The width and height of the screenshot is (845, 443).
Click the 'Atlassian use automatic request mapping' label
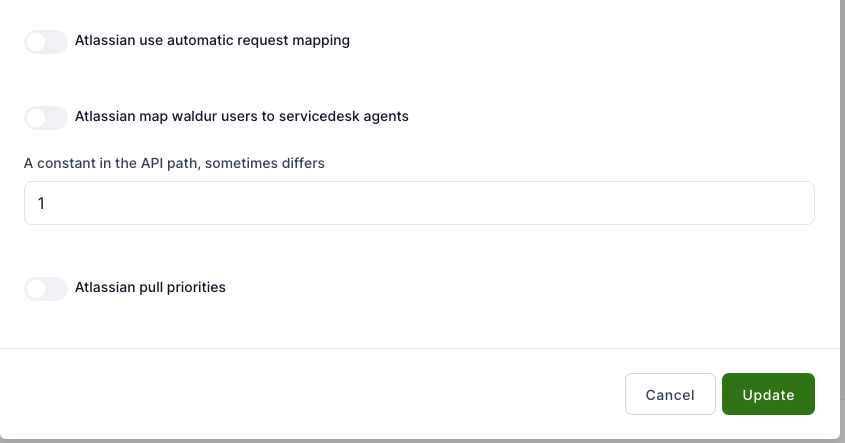[x=212, y=41]
